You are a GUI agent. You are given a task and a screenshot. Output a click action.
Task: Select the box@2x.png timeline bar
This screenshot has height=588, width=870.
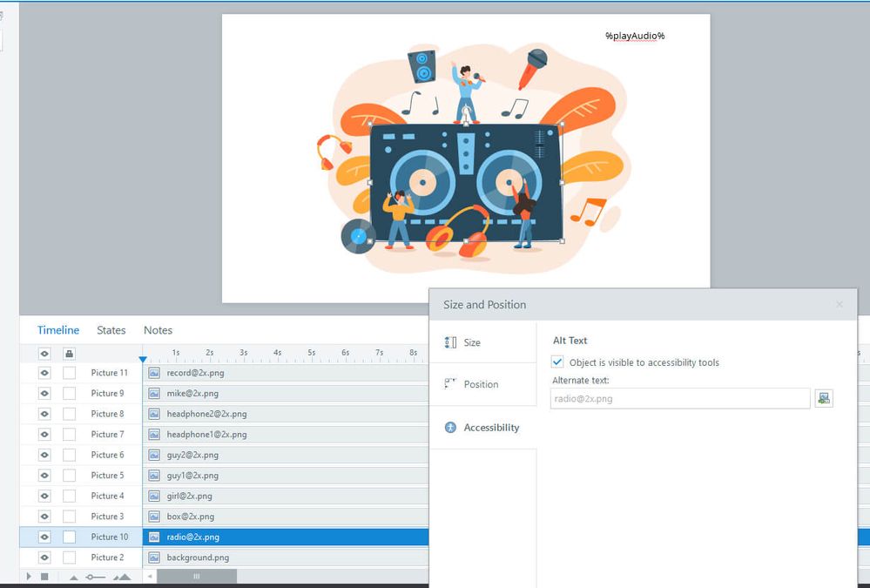[286, 517]
